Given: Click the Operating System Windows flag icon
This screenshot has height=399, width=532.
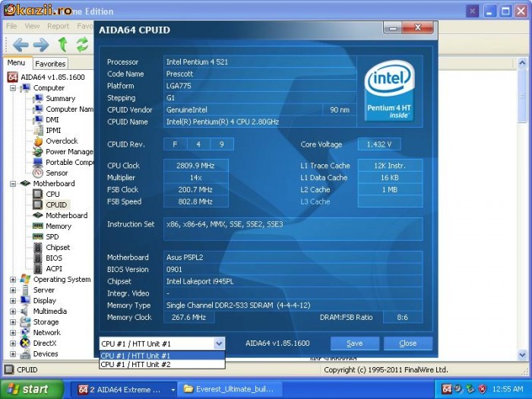Looking at the screenshot, I should [x=25, y=279].
